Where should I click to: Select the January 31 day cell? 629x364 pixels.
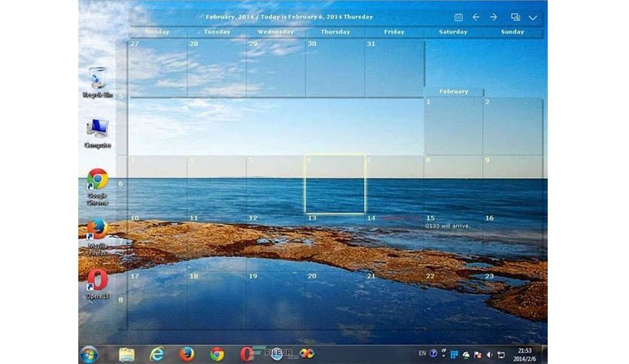pyautogui.click(x=394, y=68)
